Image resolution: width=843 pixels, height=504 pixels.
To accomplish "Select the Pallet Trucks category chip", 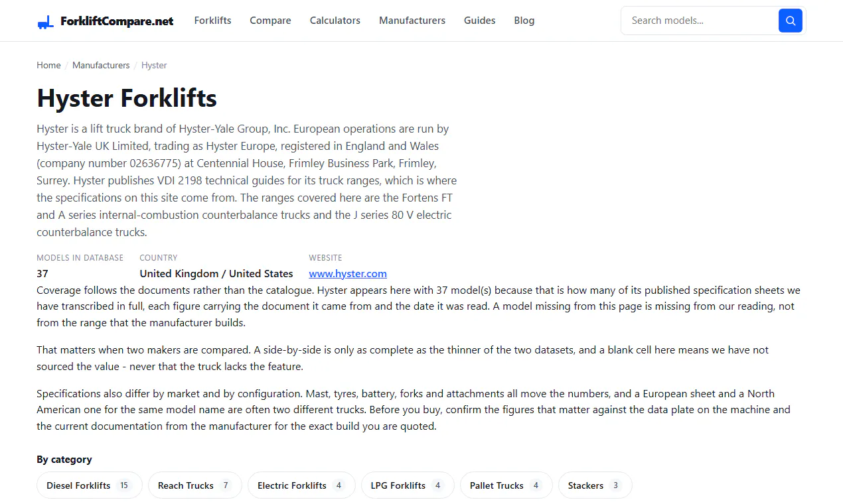I will click(506, 485).
